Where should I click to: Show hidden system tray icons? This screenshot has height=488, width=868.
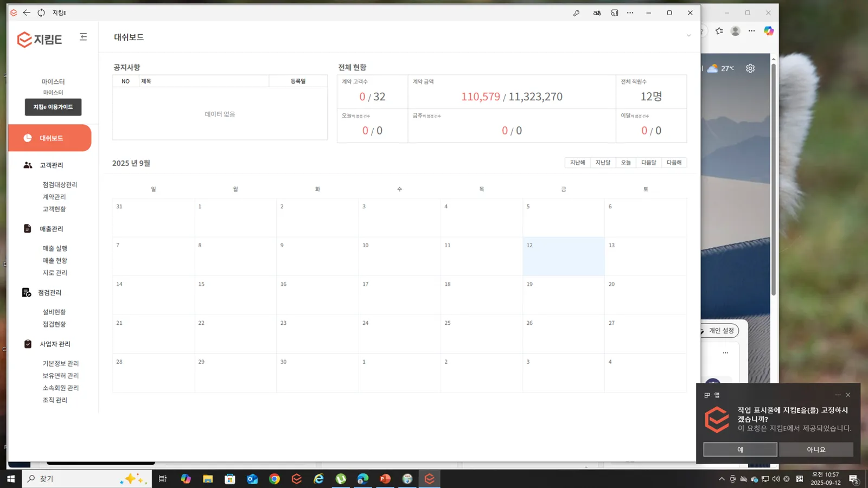coord(722,479)
